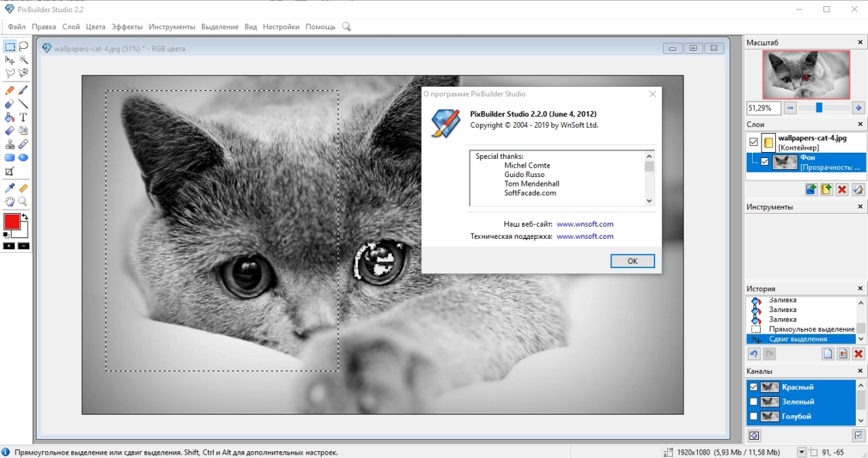This screenshot has width=868, height=458.
Task: Click the cat preview thumbnail in Масштаб
Action: click(806, 75)
